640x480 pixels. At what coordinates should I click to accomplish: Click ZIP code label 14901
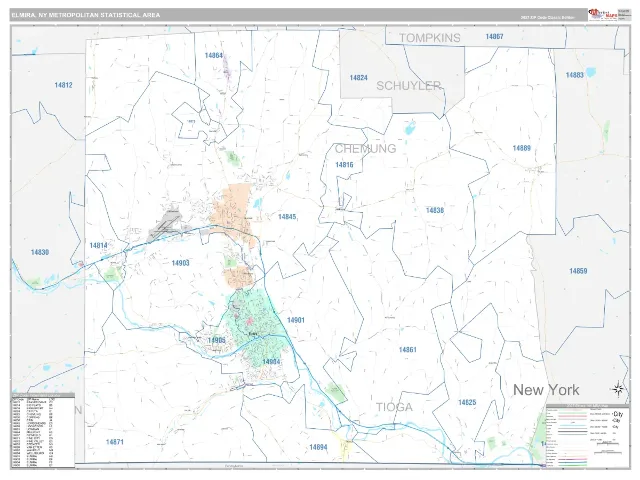(296, 320)
